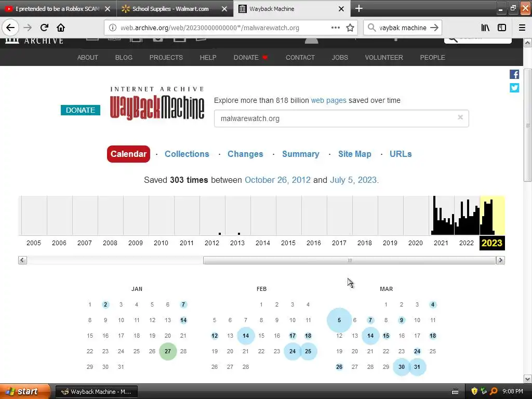532x399 pixels.
Task: Open the October 26, 2012 capture link
Action: 277,180
